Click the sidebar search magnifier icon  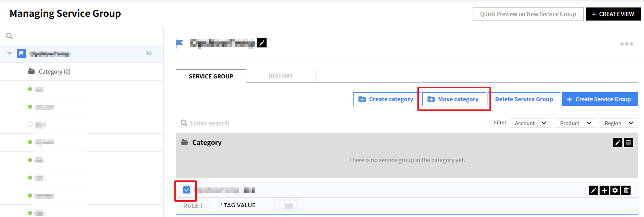[9, 36]
